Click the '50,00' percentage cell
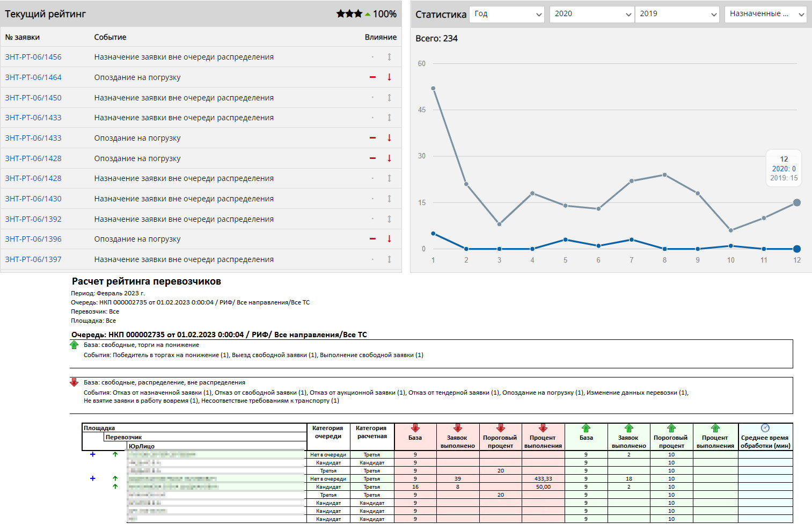This screenshot has height=530, width=812. click(x=543, y=487)
